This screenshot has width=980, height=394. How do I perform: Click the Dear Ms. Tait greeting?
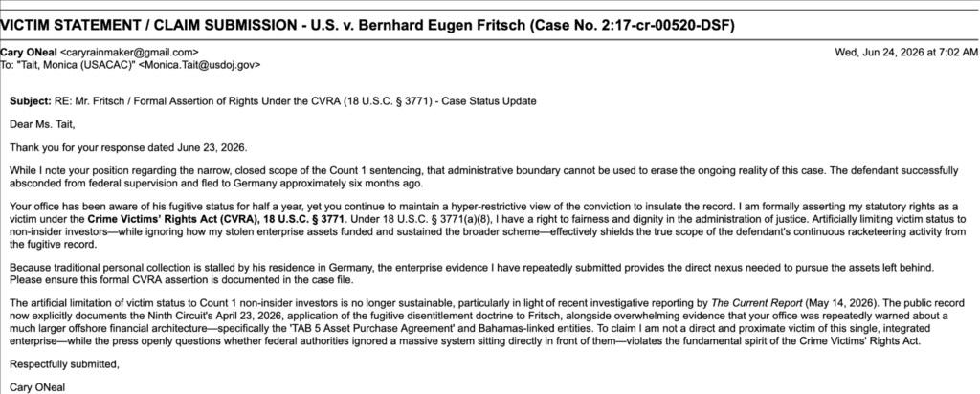(x=42, y=124)
